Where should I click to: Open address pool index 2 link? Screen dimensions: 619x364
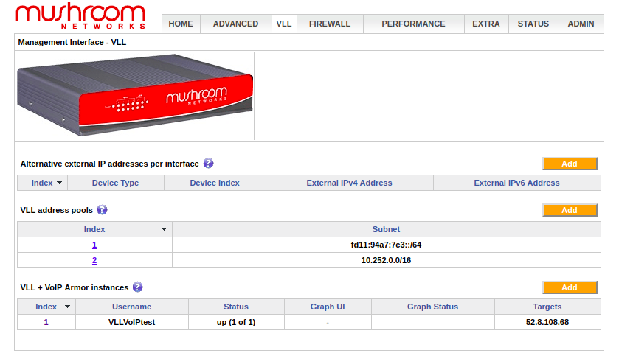pos(94,260)
